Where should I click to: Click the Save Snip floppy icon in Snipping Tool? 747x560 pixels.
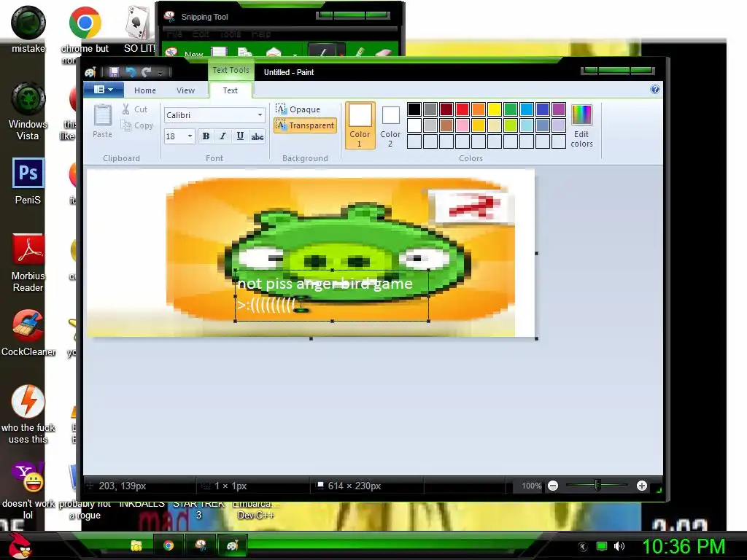pos(219,52)
